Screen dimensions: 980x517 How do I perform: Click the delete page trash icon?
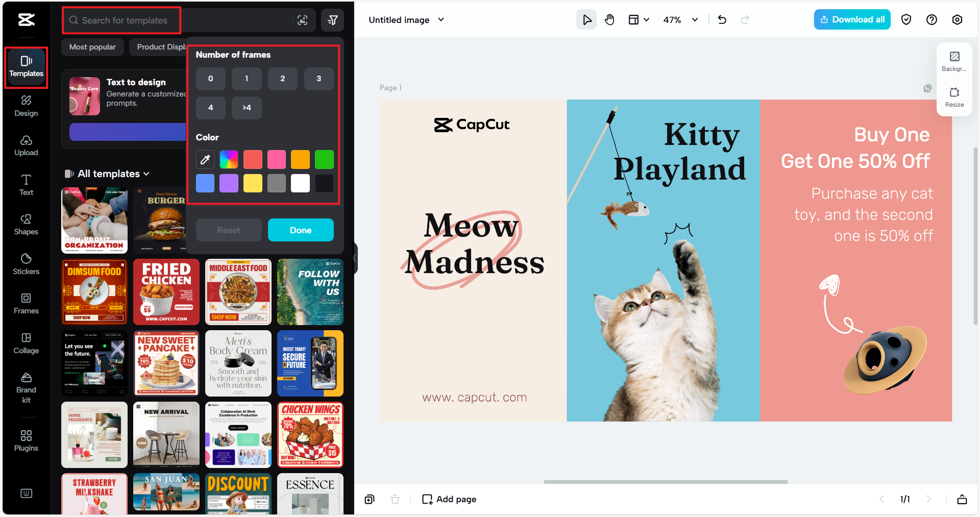coord(395,499)
